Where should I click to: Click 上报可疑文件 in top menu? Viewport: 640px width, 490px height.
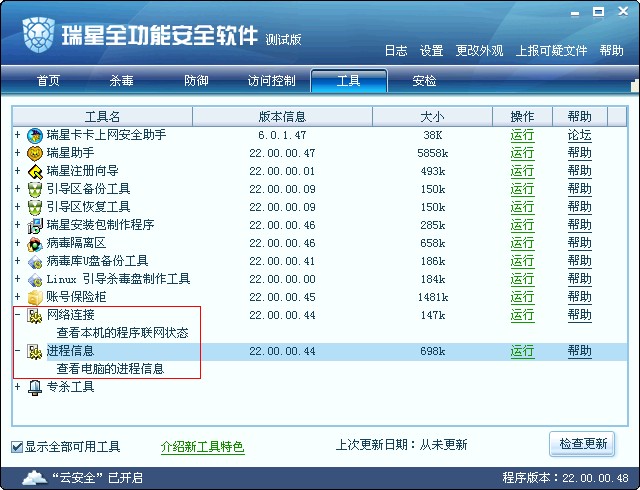click(x=551, y=51)
